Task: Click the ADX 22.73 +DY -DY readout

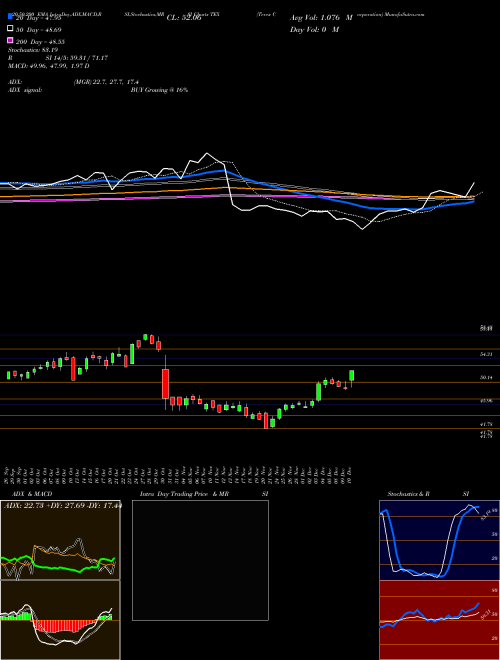Action: coord(62,505)
